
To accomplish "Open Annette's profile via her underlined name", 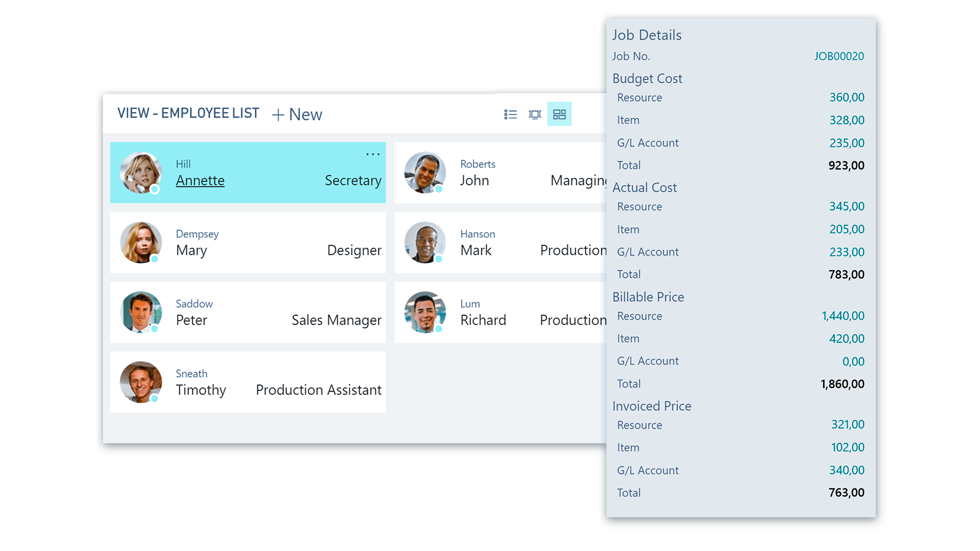I will (x=200, y=181).
